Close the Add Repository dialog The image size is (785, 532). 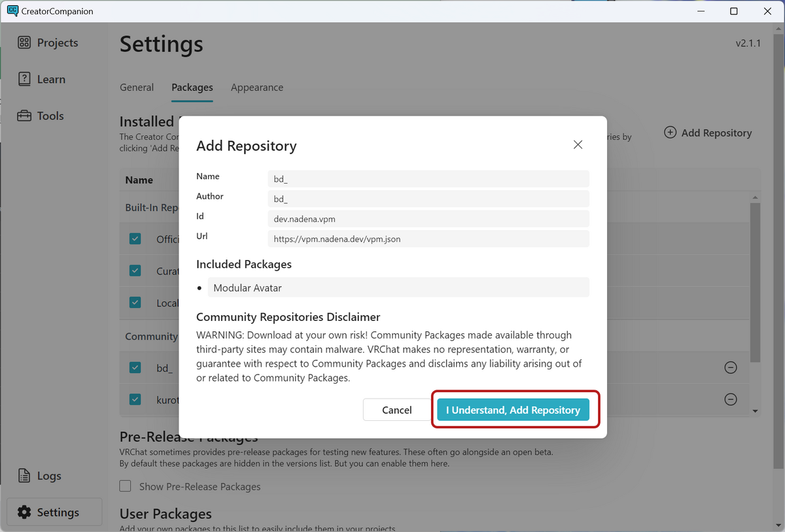tap(578, 144)
